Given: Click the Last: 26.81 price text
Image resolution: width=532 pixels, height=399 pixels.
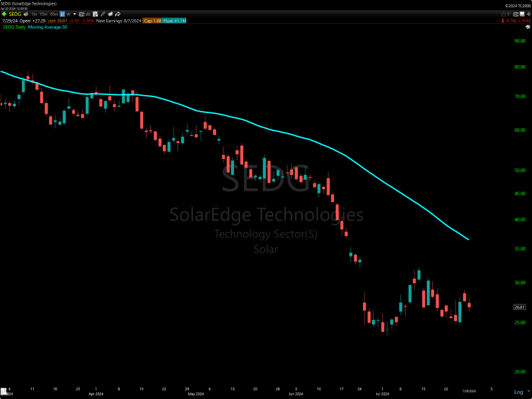Looking at the screenshot, I should click(57, 21).
